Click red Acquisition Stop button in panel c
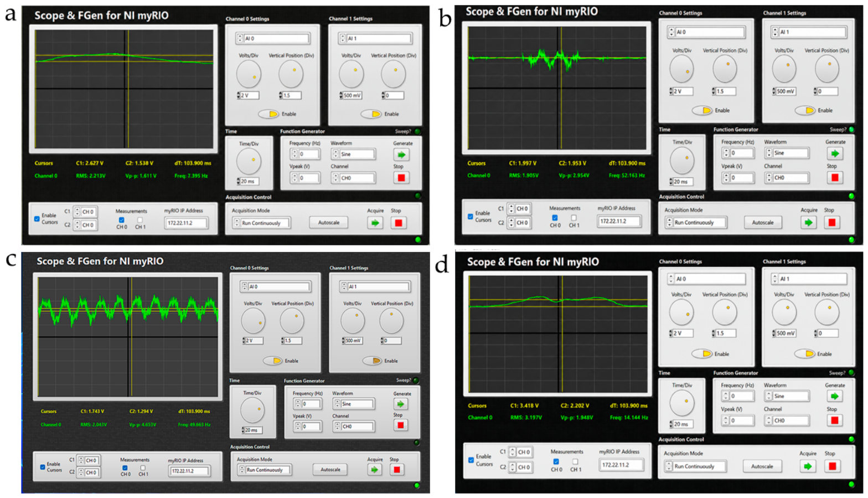The image size is (868, 498). 396,469
